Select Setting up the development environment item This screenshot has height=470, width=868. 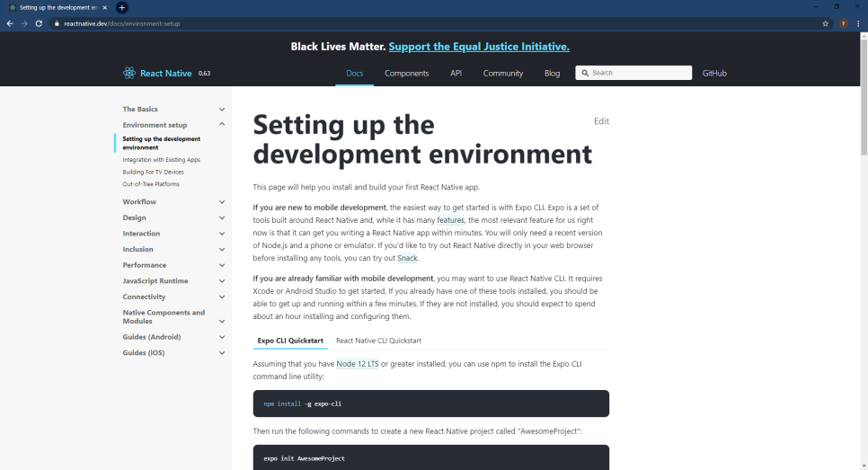tap(161, 143)
